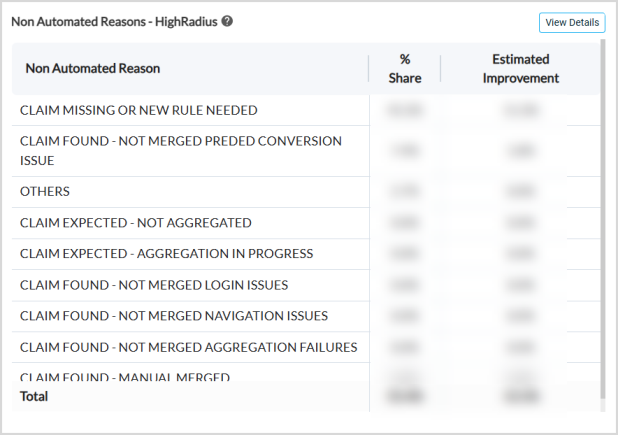618x435 pixels.
Task: Select the Not Merged Aggregation Failures row
Action: [x=189, y=347]
